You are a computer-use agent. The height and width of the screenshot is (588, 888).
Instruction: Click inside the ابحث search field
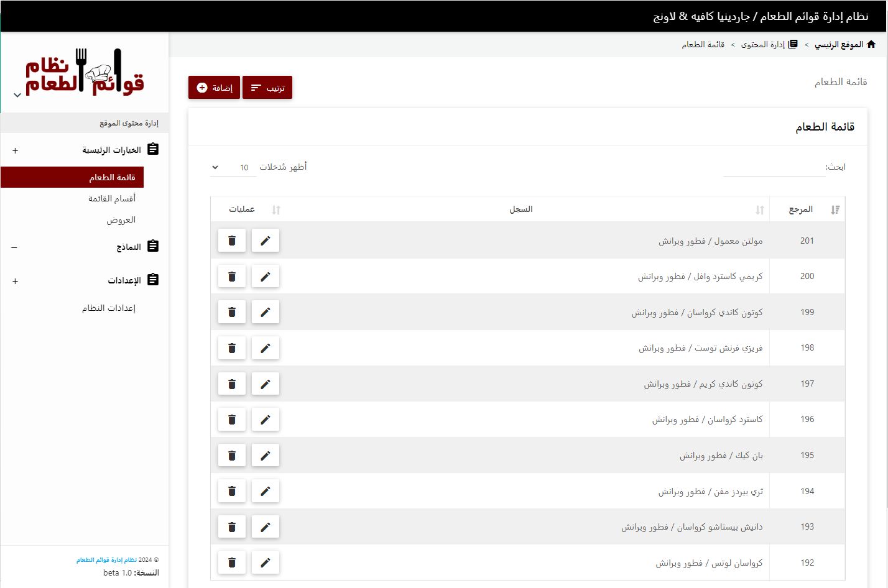point(774,167)
